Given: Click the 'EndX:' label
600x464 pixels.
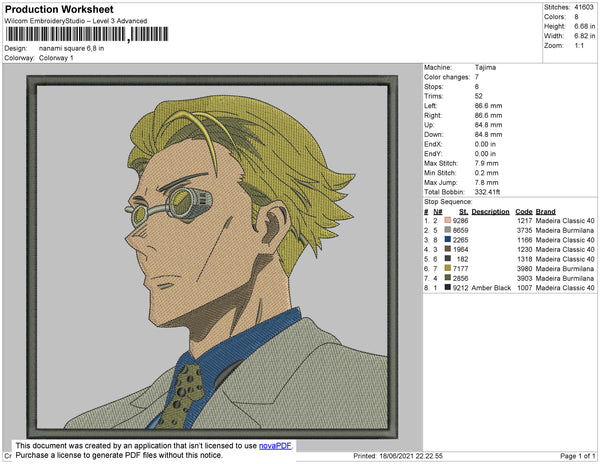Looking at the screenshot, I should pos(433,144).
